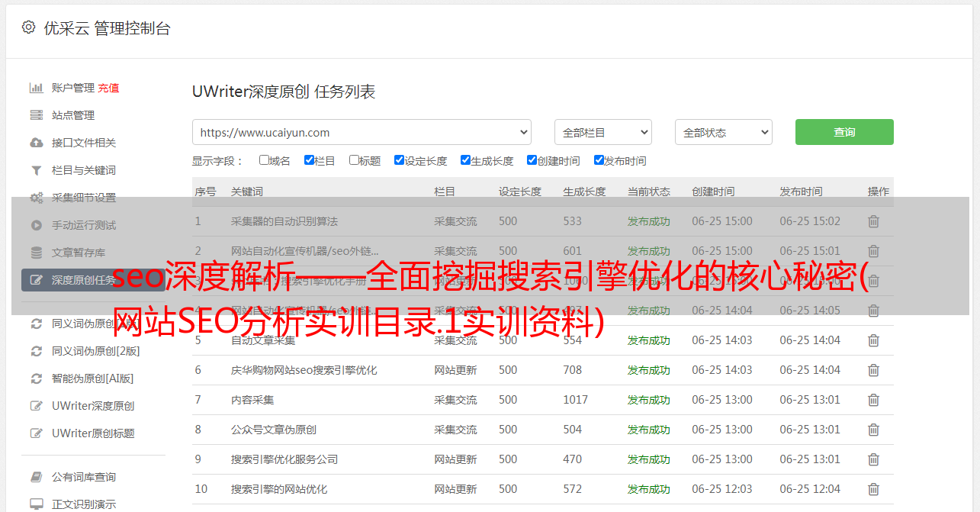The width and height of the screenshot is (980, 512).
Task: Select the 公众号文章伪原创 table row
Action: 274,430
